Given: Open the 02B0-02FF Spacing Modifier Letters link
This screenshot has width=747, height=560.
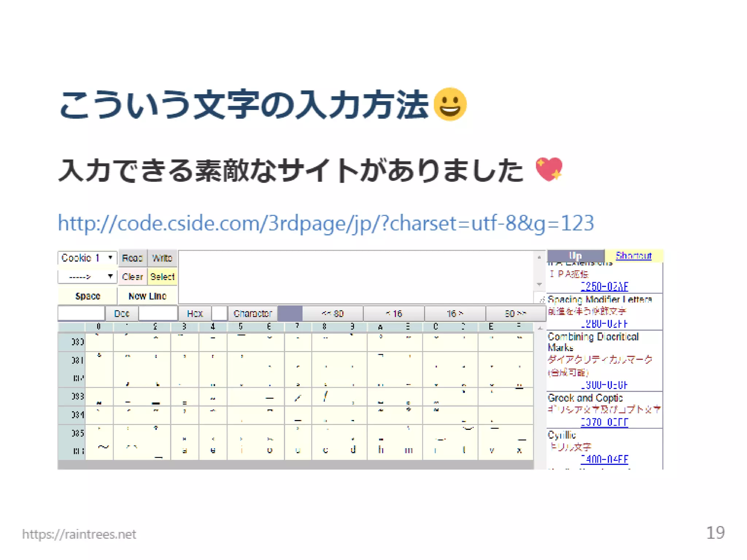Looking at the screenshot, I should (604, 323).
